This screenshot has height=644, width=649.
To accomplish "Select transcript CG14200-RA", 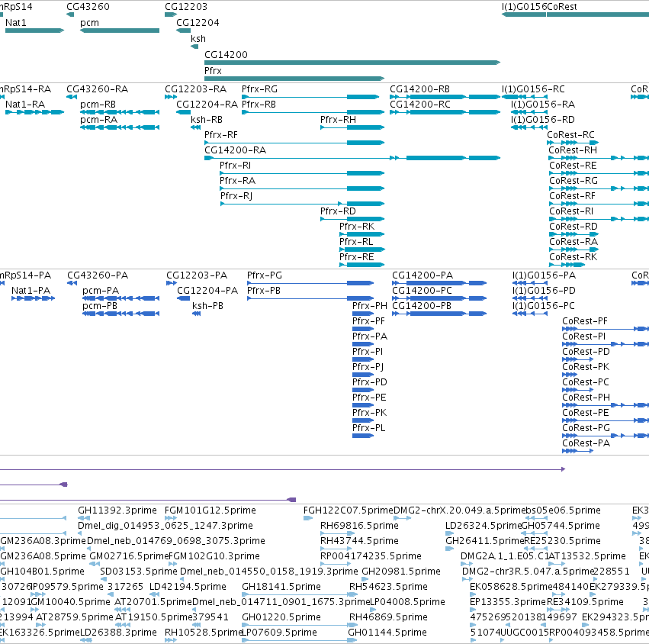I will click(x=352, y=158).
